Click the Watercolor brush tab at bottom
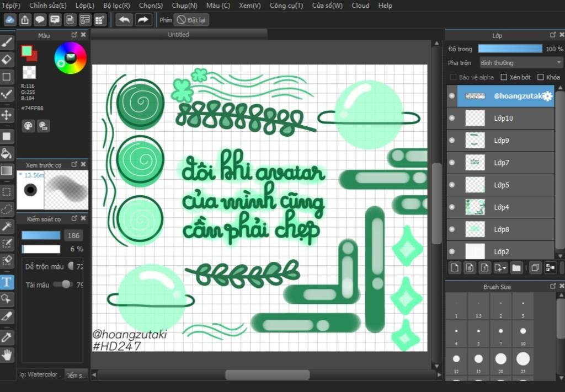Viewport: 565px width, 392px height. [x=41, y=374]
